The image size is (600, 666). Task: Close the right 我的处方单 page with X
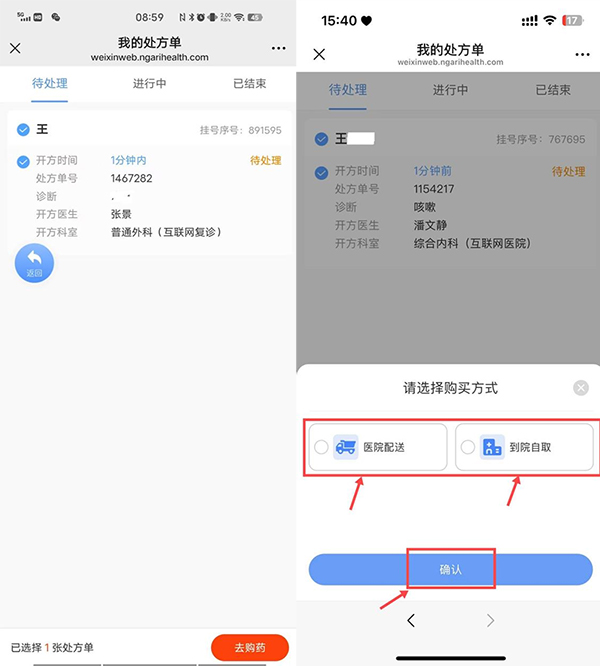319,54
